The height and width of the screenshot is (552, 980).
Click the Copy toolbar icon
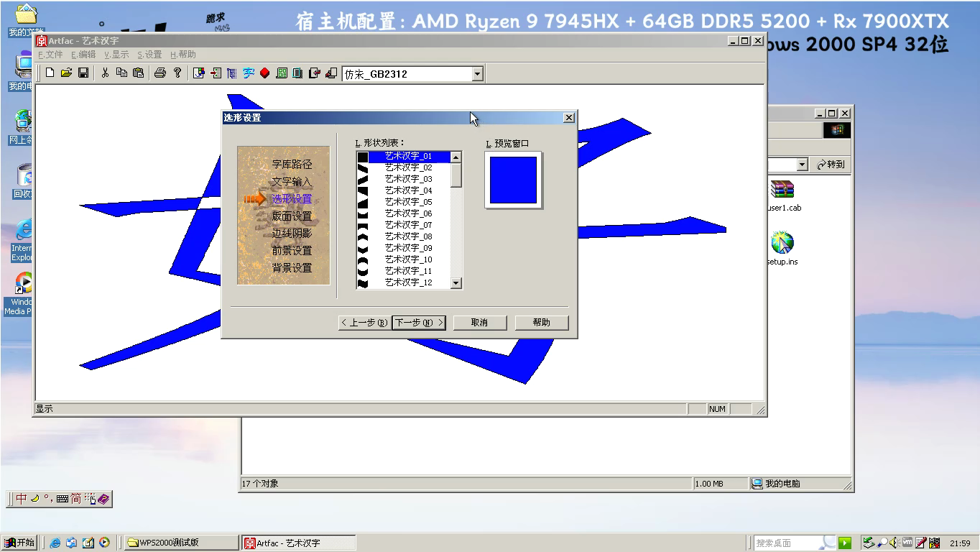pyautogui.click(x=121, y=73)
